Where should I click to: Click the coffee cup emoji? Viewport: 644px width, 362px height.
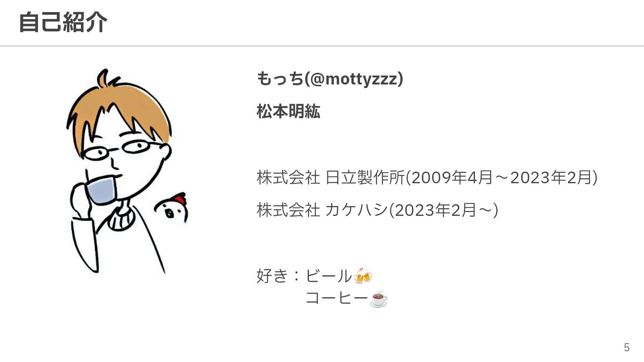[x=379, y=299]
